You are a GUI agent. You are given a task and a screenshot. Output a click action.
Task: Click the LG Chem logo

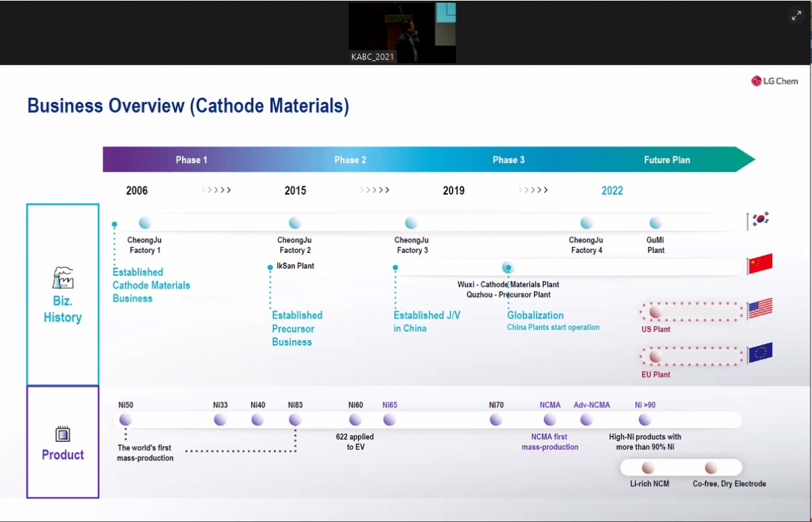point(774,81)
